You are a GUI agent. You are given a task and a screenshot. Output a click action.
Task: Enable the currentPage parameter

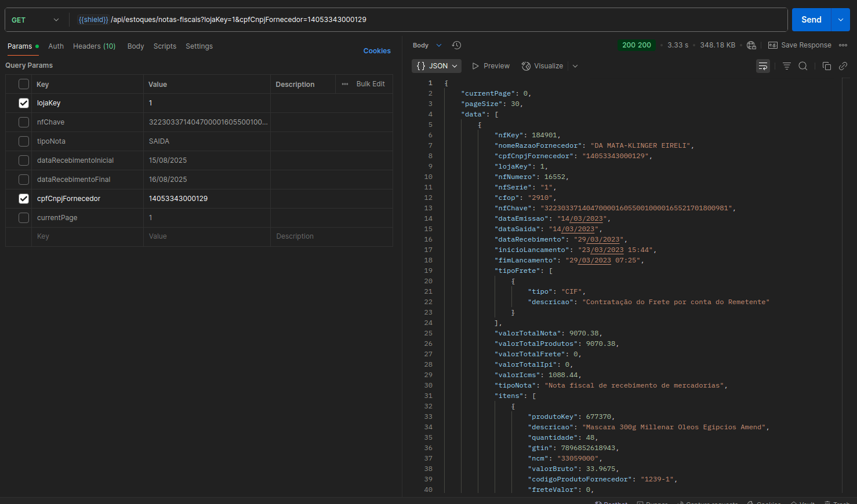[x=24, y=218]
